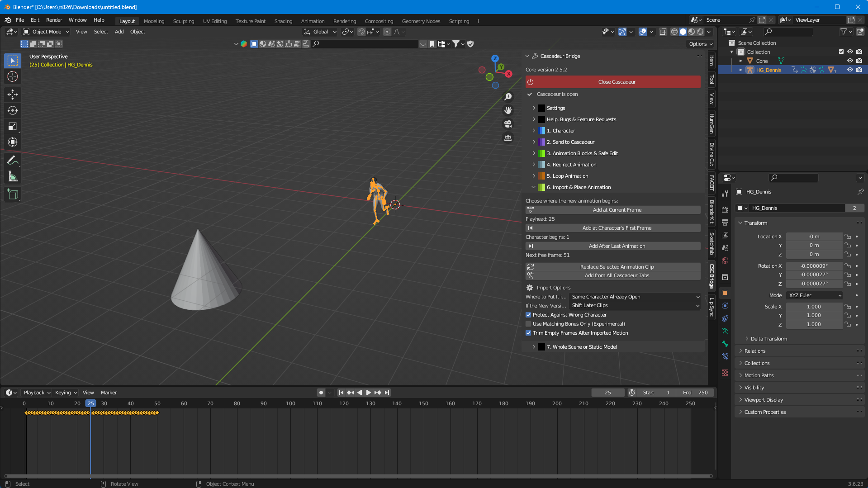Select the Add Cube tool
The width and height of the screenshot is (868, 488).
click(13, 194)
